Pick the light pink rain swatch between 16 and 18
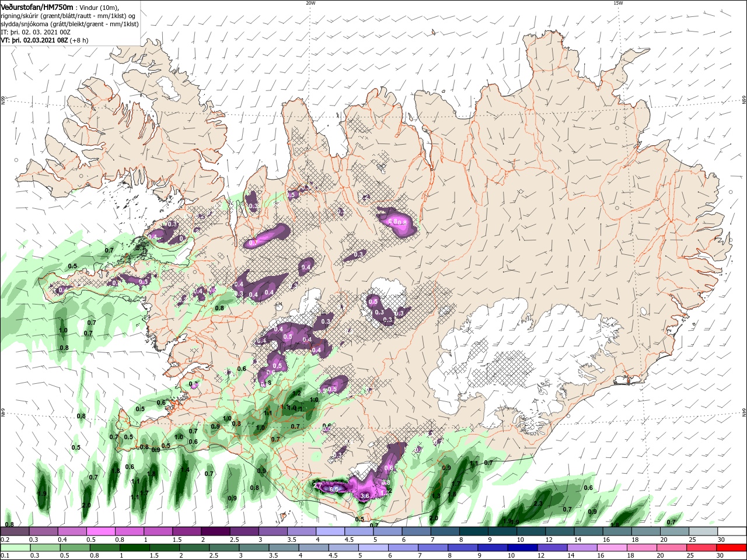The width and height of the screenshot is (747, 560). click(613, 548)
